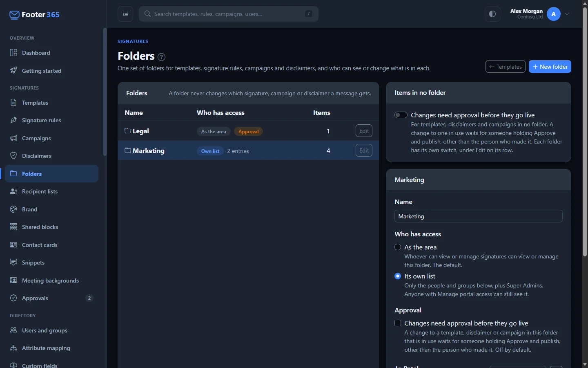The height and width of the screenshot is (368, 588).
Task: Click the Getting started rocket icon
Action: [13, 70]
